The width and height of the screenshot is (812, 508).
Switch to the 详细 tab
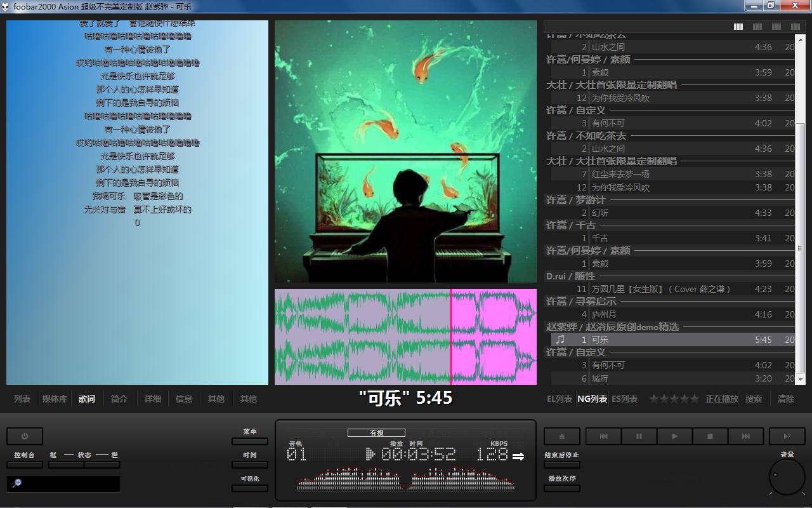152,399
